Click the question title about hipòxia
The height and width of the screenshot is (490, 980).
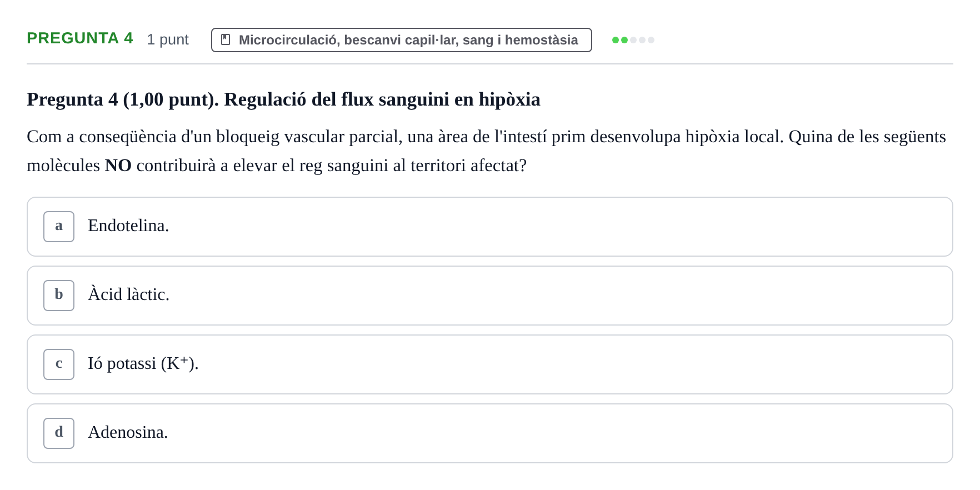[x=283, y=99]
